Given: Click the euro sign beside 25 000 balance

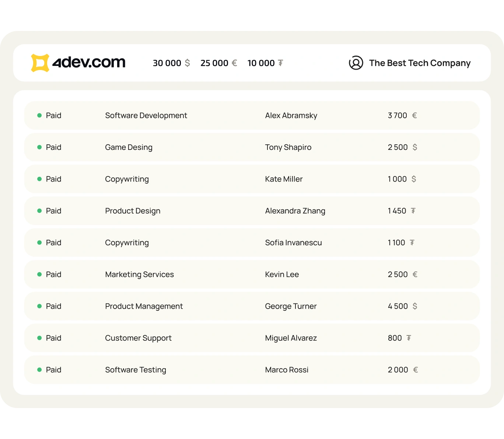Looking at the screenshot, I should click(234, 63).
